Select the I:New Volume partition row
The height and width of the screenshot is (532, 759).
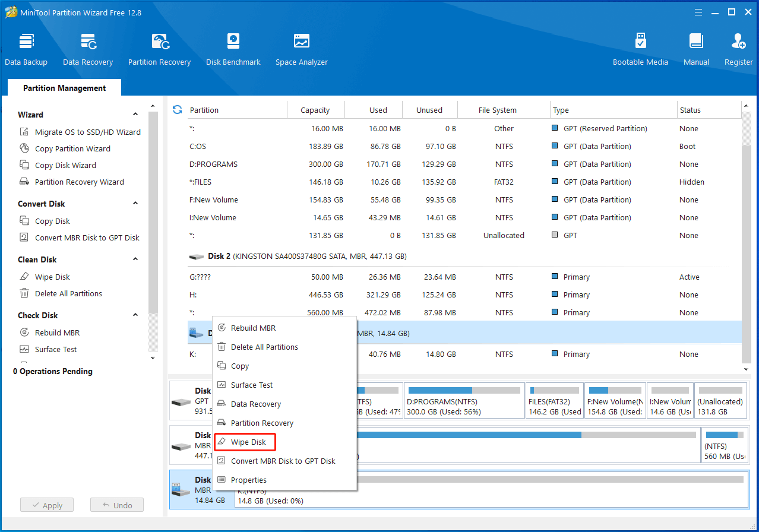click(x=464, y=217)
